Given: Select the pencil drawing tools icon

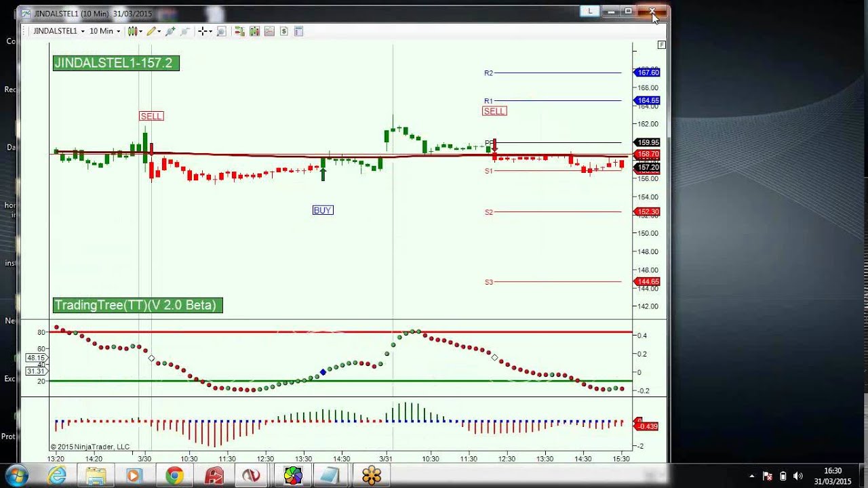Looking at the screenshot, I should click(151, 31).
